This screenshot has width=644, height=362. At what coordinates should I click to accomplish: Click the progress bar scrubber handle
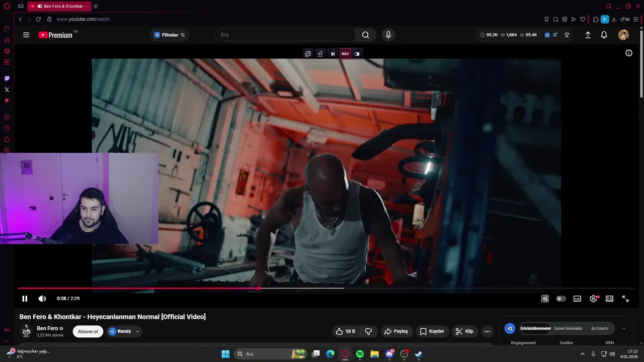tap(259, 288)
